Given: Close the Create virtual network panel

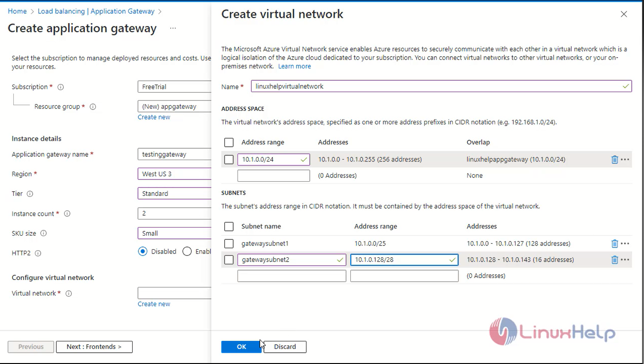Looking at the screenshot, I should click(624, 14).
